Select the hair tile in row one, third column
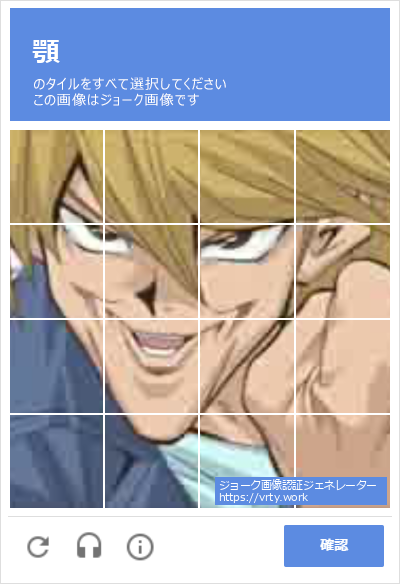 (x=247, y=177)
